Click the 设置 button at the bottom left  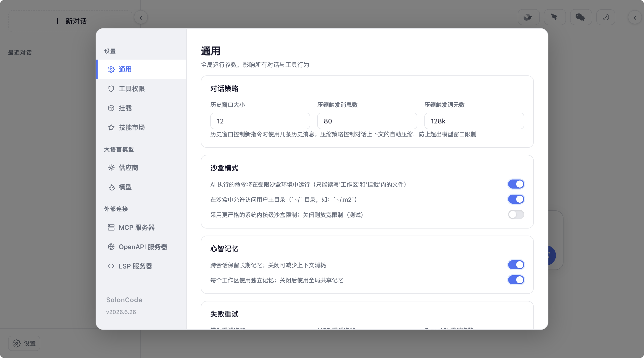[x=24, y=343]
